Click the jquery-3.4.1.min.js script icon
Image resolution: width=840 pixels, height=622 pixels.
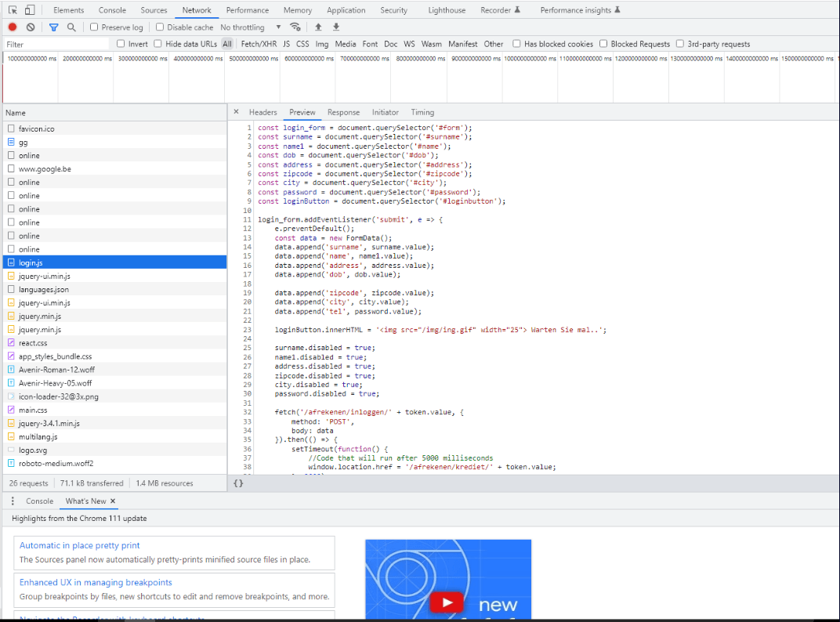point(11,423)
